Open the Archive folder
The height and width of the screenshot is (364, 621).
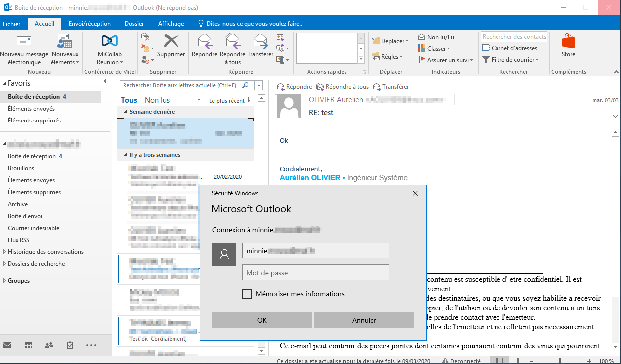click(x=18, y=204)
